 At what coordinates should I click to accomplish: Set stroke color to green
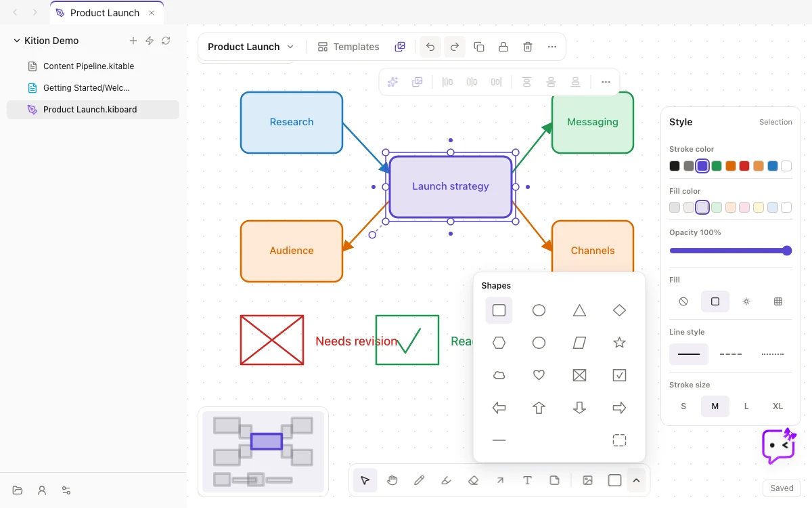(x=717, y=166)
